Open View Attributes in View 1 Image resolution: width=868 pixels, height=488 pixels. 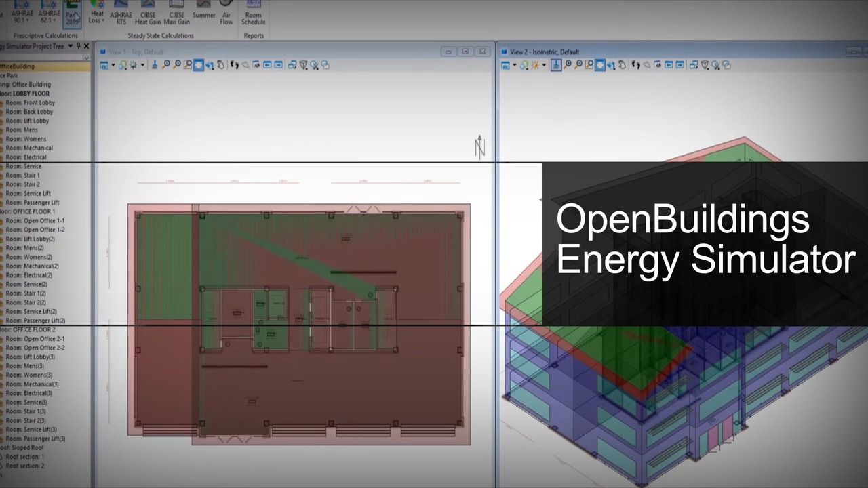coord(104,65)
